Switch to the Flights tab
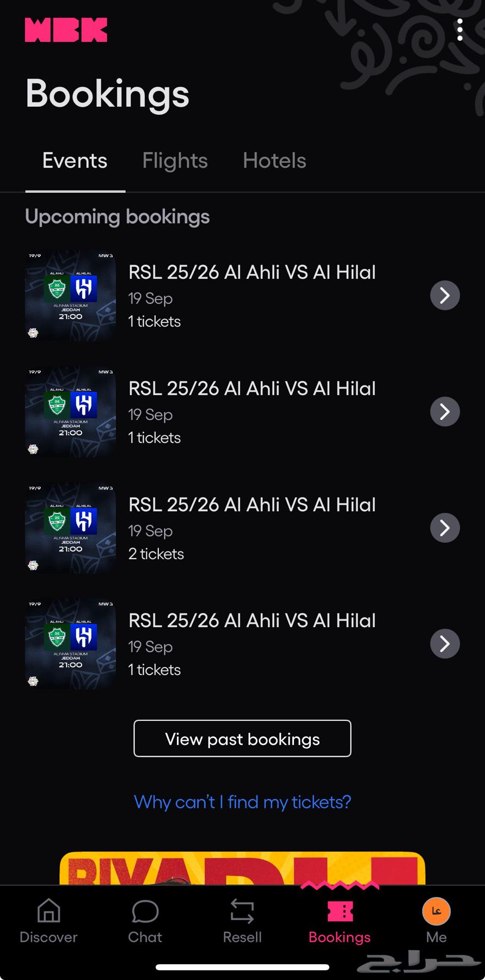 pos(175,161)
